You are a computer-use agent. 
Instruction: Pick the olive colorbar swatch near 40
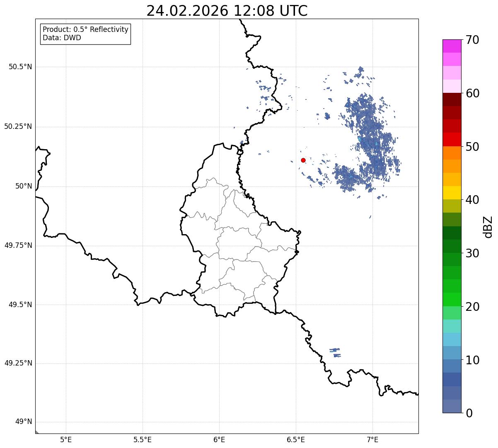452,206
